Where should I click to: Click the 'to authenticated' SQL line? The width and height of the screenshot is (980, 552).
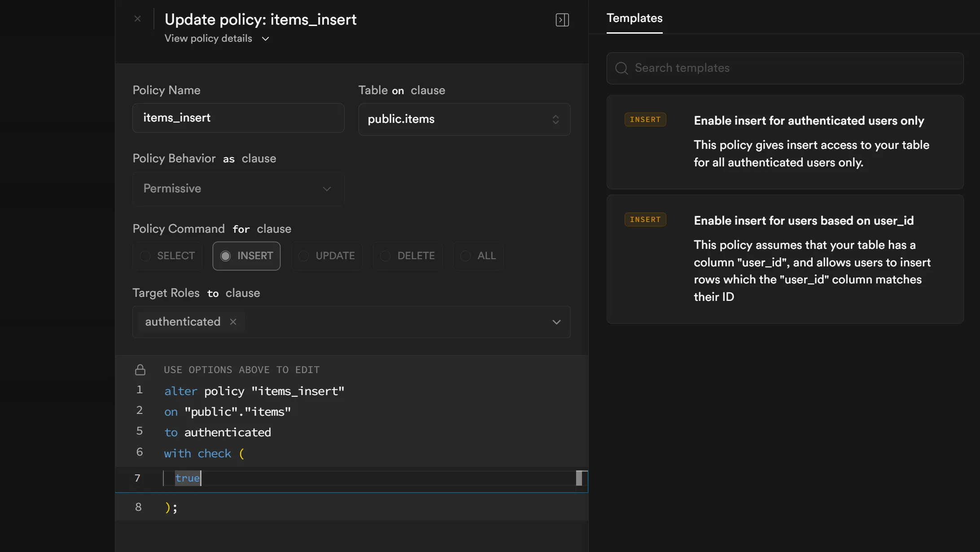coord(218,432)
